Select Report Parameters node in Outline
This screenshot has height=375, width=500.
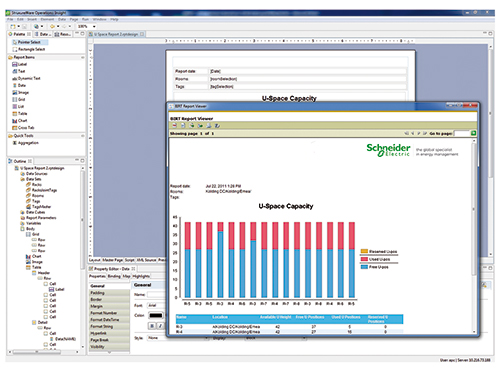pos(38,218)
